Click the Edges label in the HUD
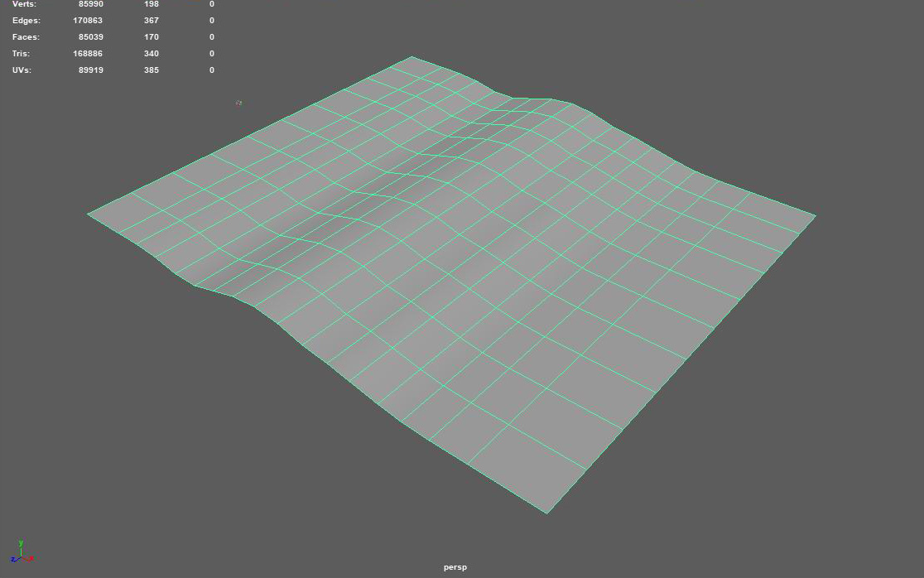 pyautogui.click(x=26, y=20)
